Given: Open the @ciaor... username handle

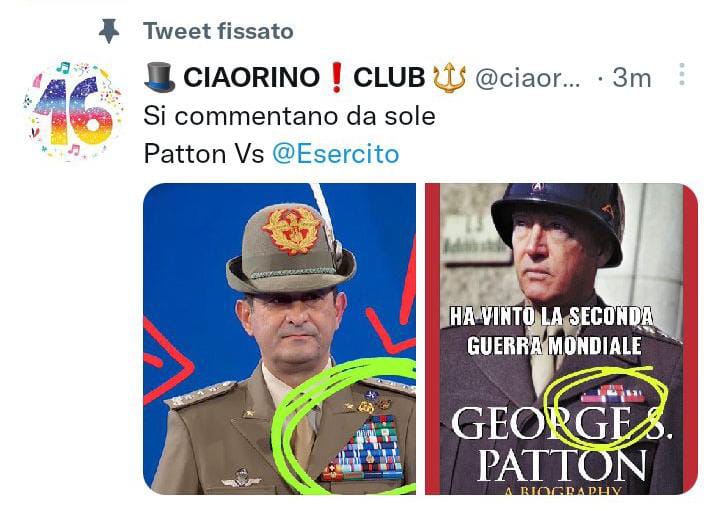Looking at the screenshot, I should coord(528,79).
